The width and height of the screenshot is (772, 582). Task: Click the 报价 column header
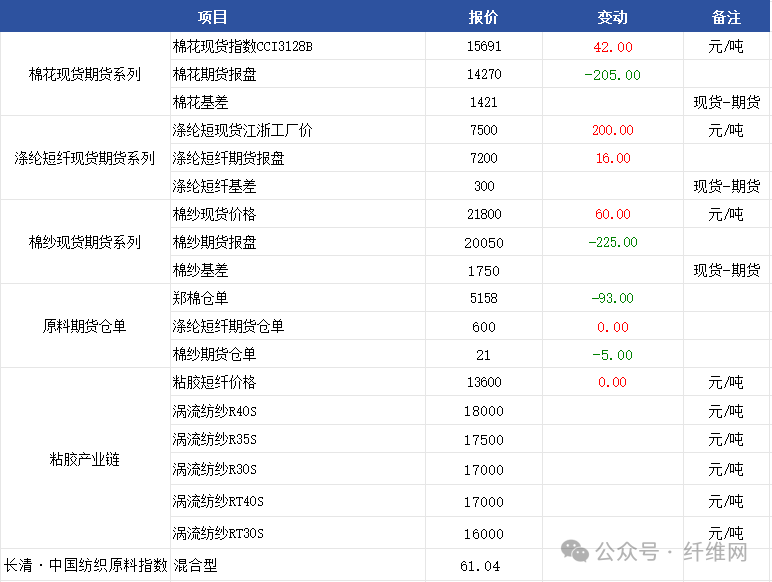tap(483, 17)
